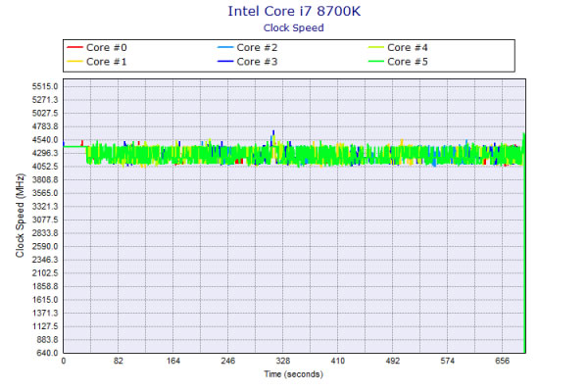Click the Core #1 yellow legend swatch
Screen dimensions: 588x392
[x=74, y=61]
